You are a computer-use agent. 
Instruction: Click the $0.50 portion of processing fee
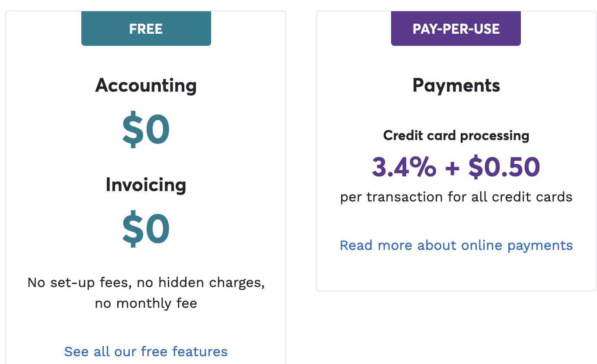[x=504, y=167]
